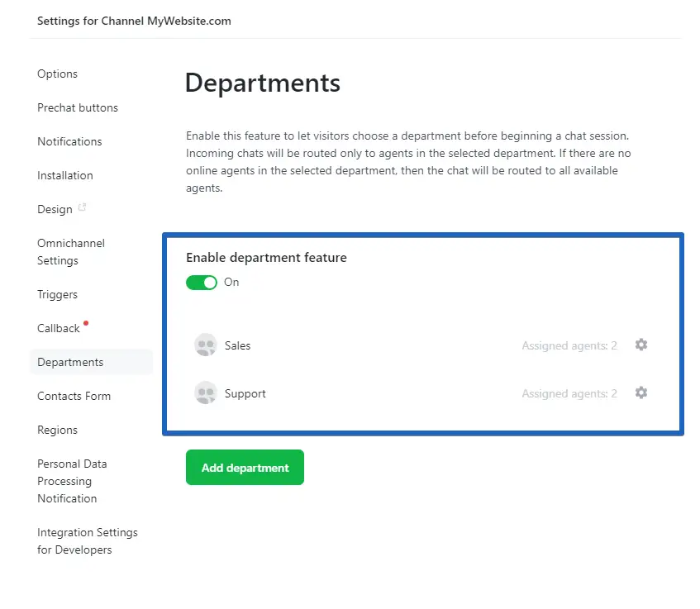Open Sales department settings gear
Image resolution: width=700 pixels, height=609 pixels.
click(x=640, y=345)
